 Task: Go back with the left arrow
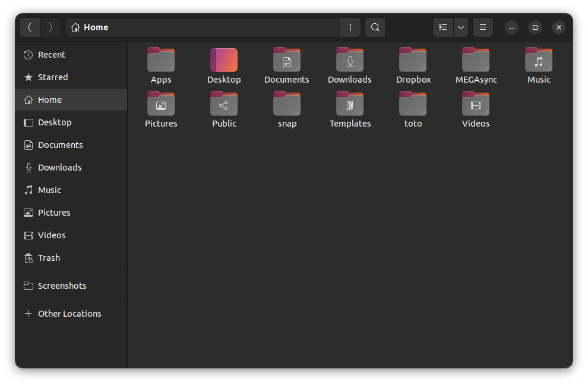coord(30,27)
